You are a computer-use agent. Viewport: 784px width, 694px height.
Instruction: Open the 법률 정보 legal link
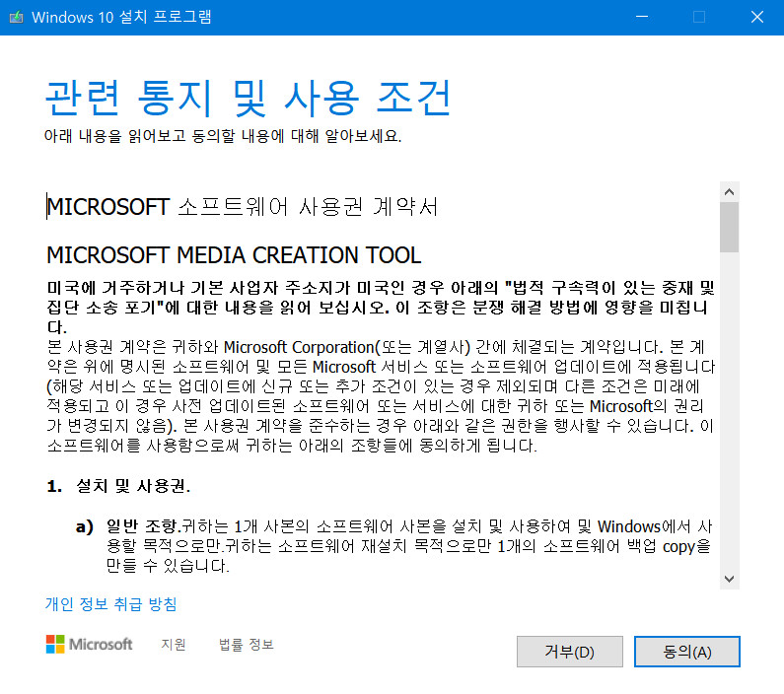click(x=246, y=644)
